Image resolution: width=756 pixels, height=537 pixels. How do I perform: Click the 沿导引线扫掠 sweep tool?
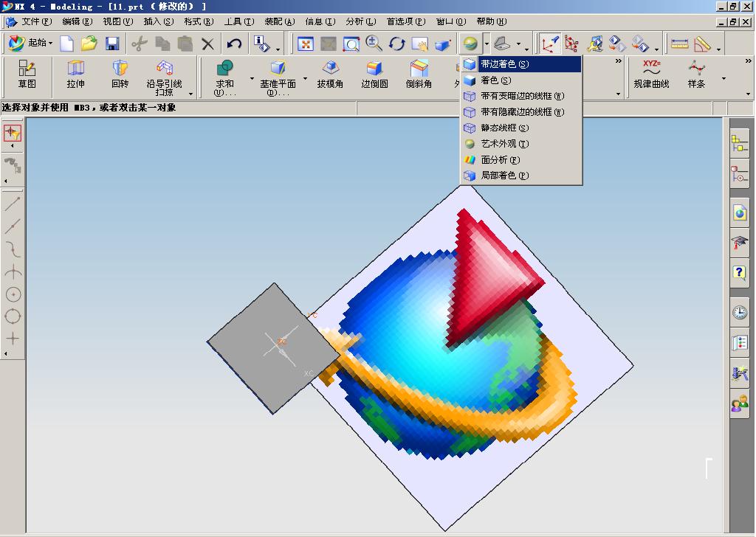click(165, 77)
